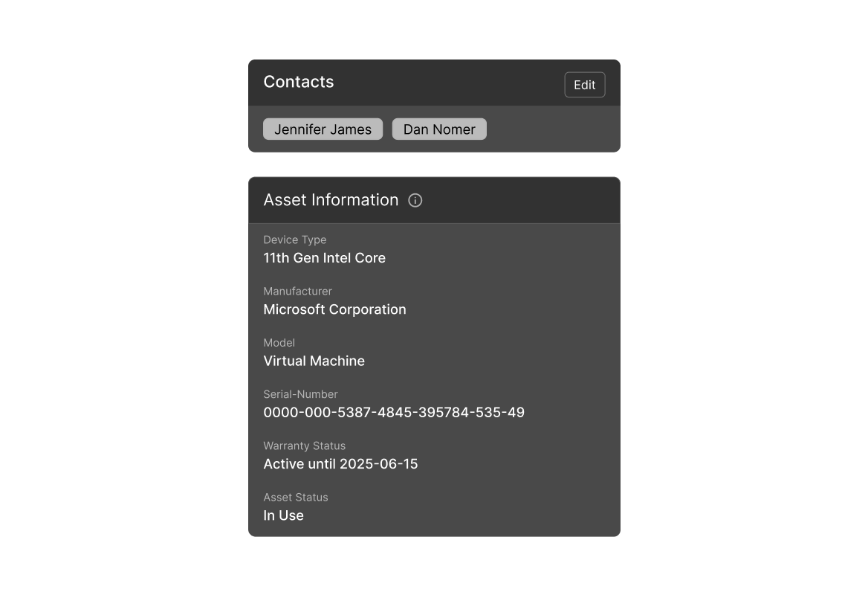Click the Contacts heading
Image resolution: width=868 pixels, height=595 pixels.
point(299,82)
